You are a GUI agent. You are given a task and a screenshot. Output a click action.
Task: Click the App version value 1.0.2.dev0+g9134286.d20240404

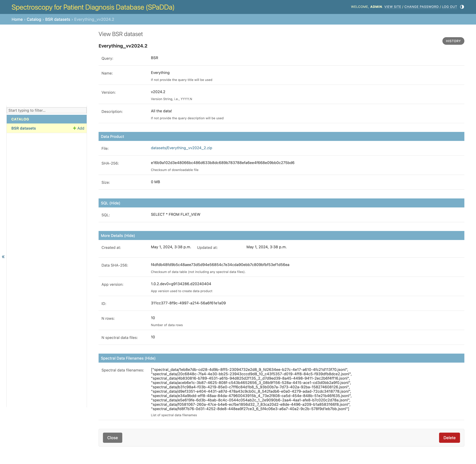tap(181, 284)
